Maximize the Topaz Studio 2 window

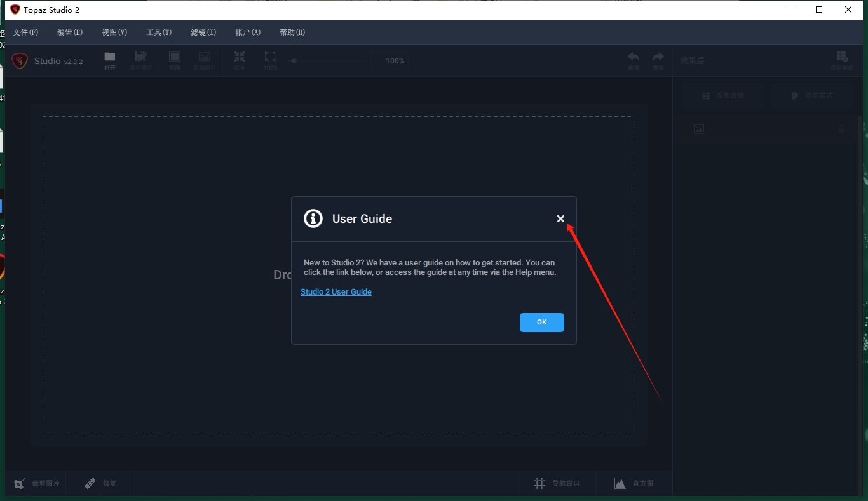(x=820, y=10)
